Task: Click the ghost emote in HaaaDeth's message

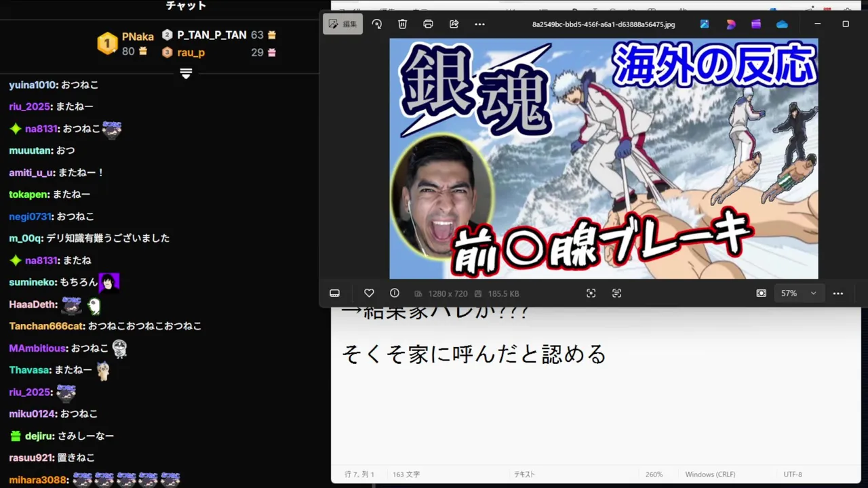Action: pyautogui.click(x=94, y=306)
